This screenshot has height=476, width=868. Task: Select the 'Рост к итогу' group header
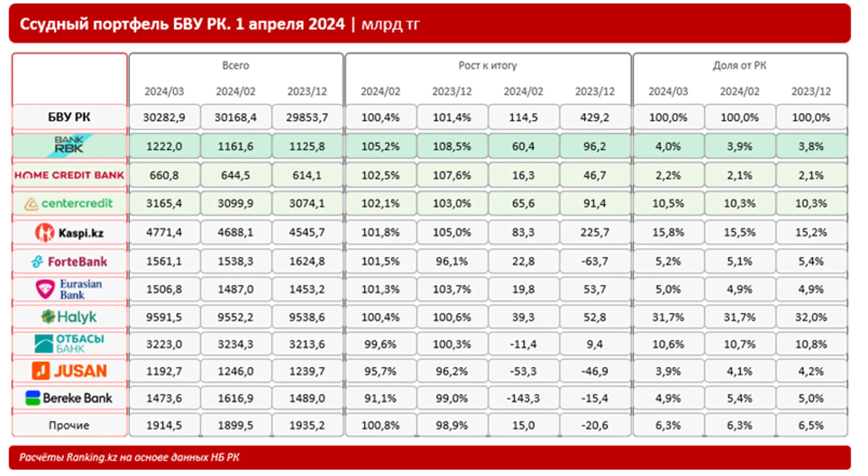(x=488, y=65)
